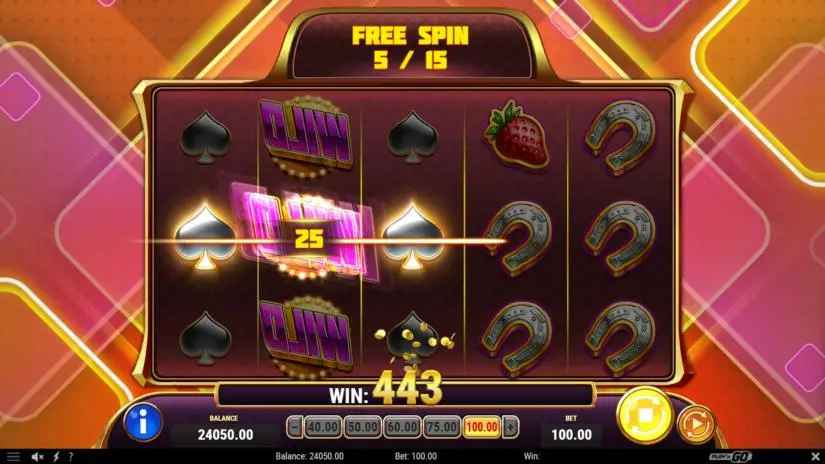This screenshot has width=825, height=464.
Task: Increase bet with the plus button
Action: (x=510, y=427)
